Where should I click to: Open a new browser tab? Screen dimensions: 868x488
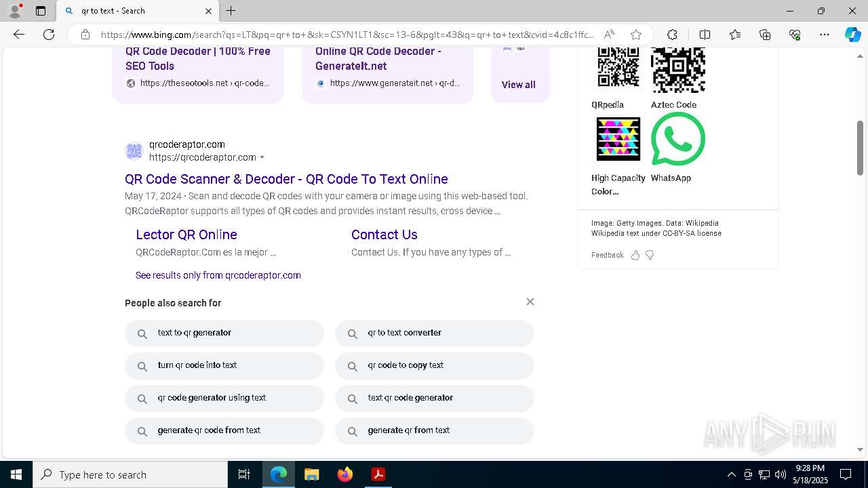coord(231,11)
